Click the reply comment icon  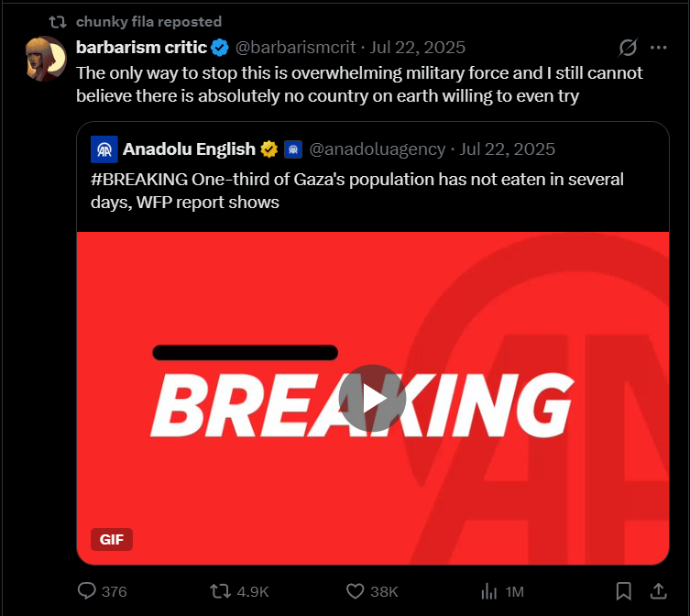(x=88, y=591)
